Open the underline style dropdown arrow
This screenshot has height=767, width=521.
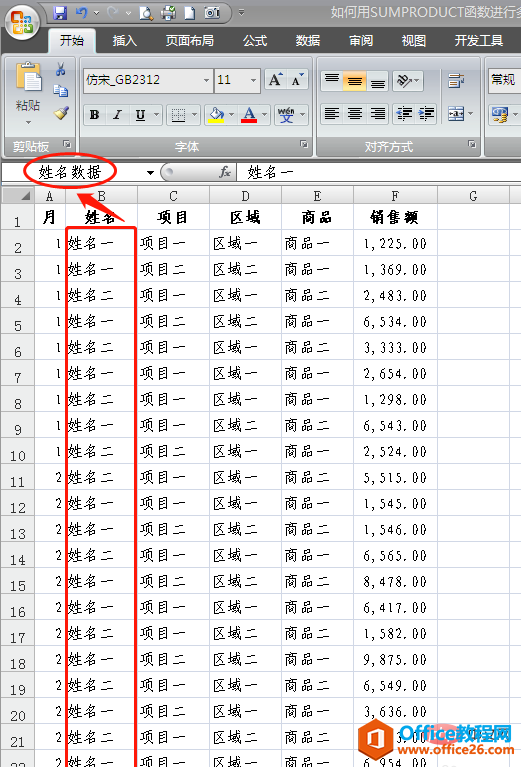157,115
